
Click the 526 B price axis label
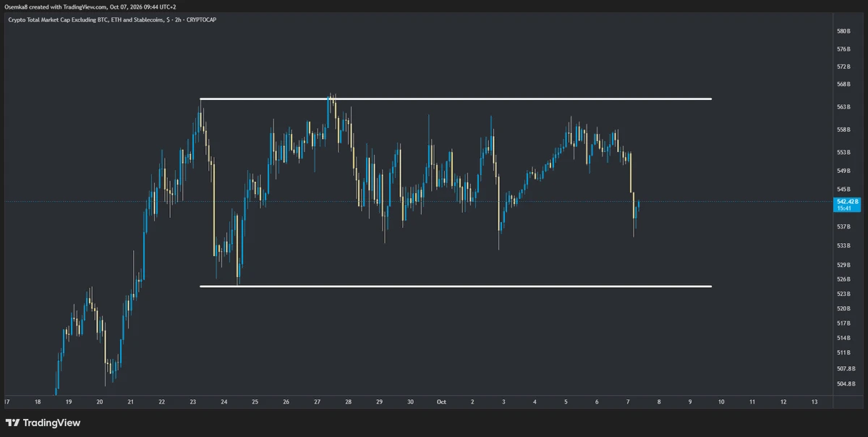point(843,279)
